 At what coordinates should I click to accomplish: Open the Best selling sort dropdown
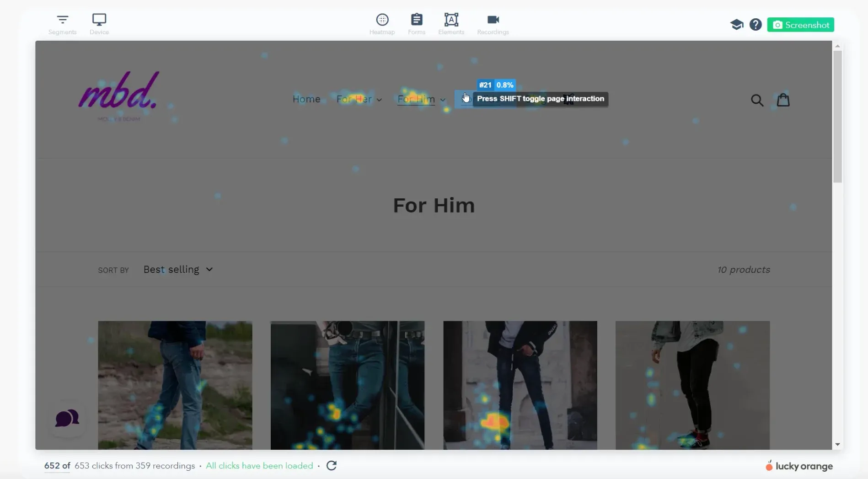(178, 270)
